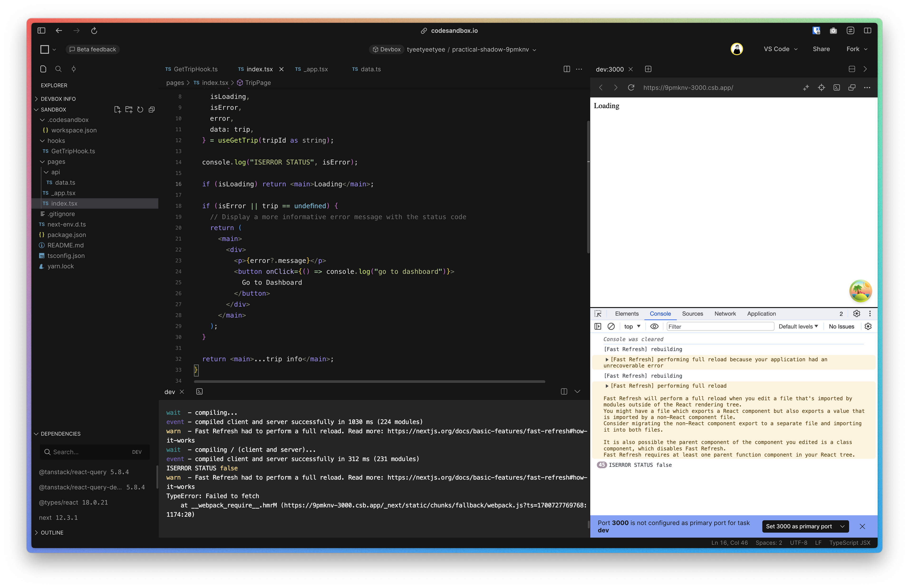Switch to _app.tsx tab
The height and width of the screenshot is (588, 909).
pos(312,69)
